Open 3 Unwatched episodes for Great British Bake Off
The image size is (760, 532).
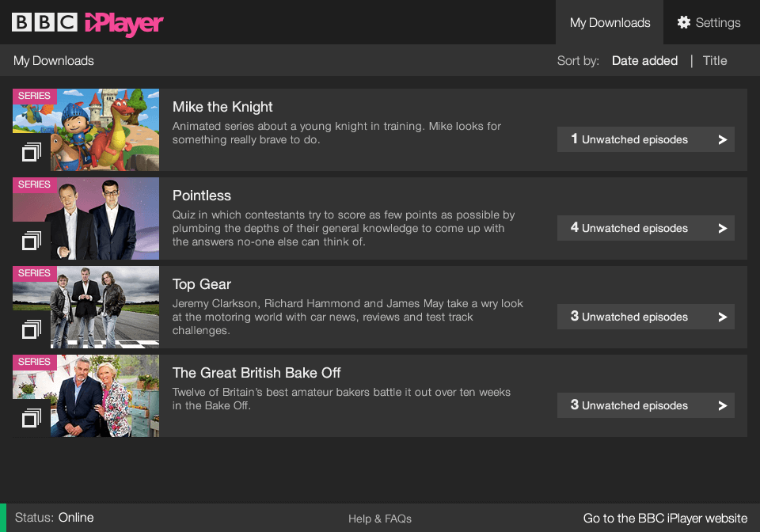[x=646, y=405]
